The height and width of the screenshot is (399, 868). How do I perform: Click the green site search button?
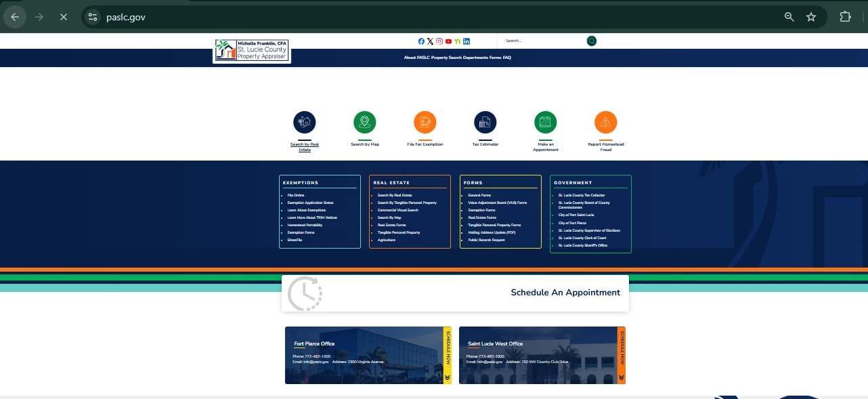point(592,41)
